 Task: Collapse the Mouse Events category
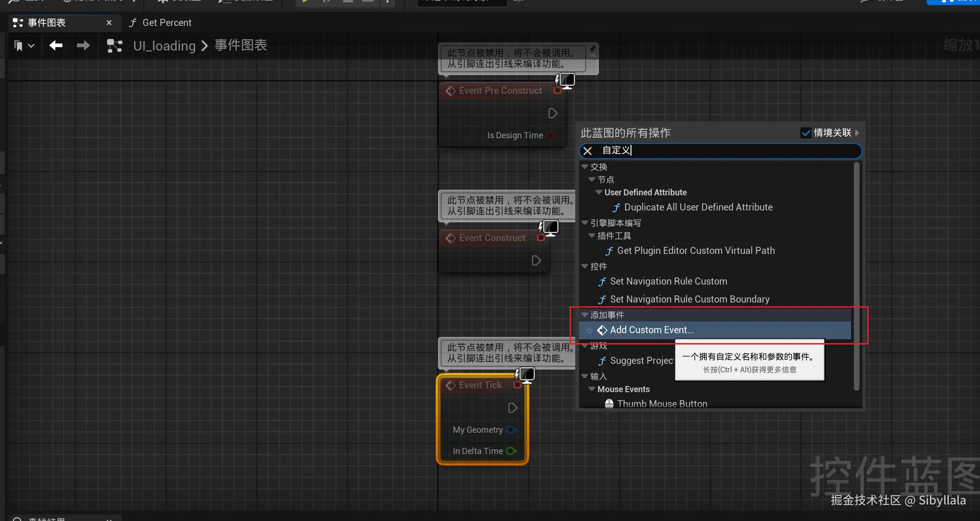(x=592, y=389)
